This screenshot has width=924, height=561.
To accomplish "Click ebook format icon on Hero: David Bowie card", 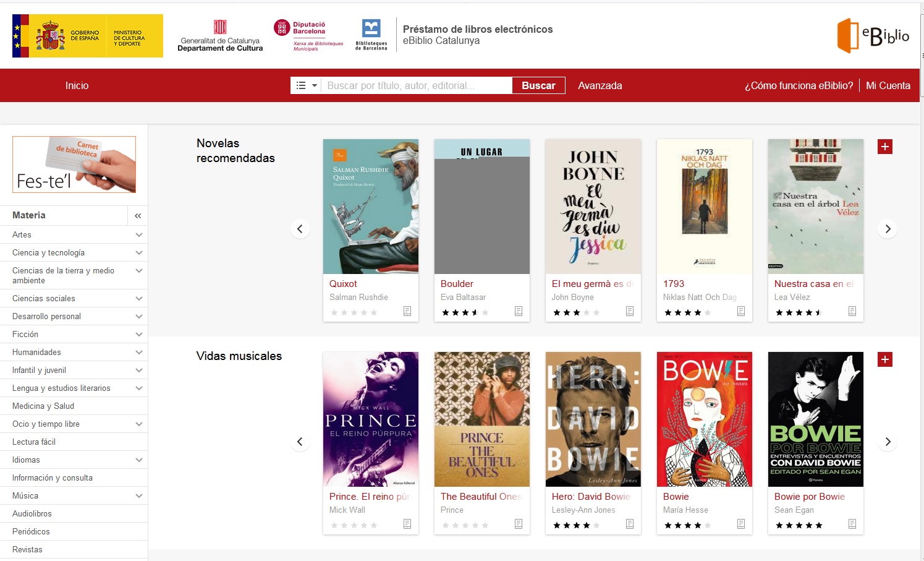I will pyautogui.click(x=630, y=524).
